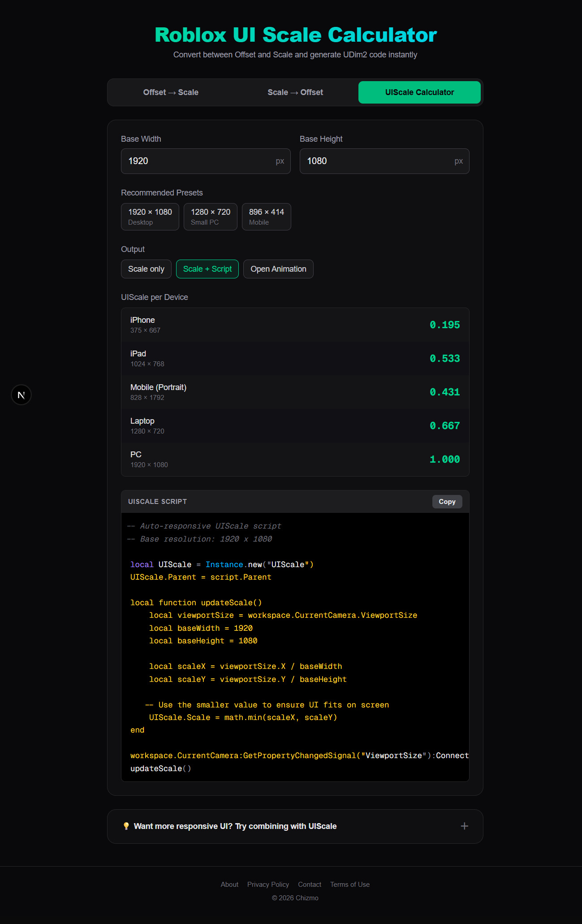Viewport: 582px width, 924px height.
Task: Expand the UIScale tip with plus icon
Action: pyautogui.click(x=465, y=826)
